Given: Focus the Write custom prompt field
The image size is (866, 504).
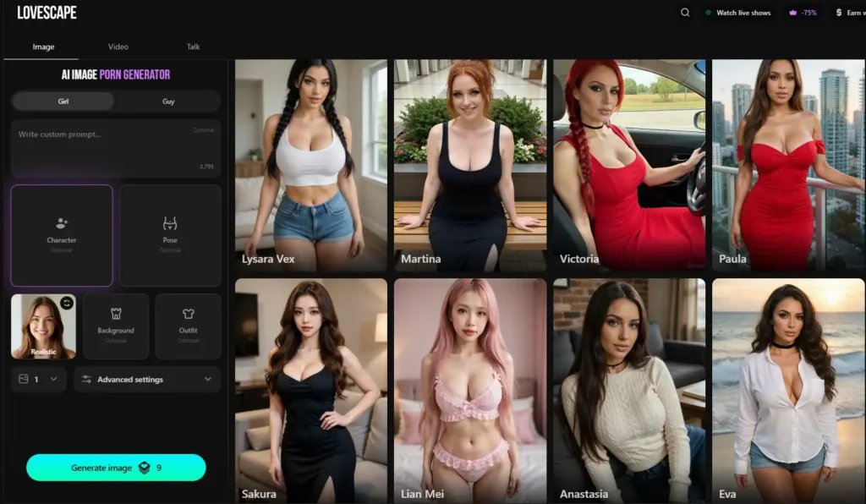Looking at the screenshot, I should [x=116, y=148].
